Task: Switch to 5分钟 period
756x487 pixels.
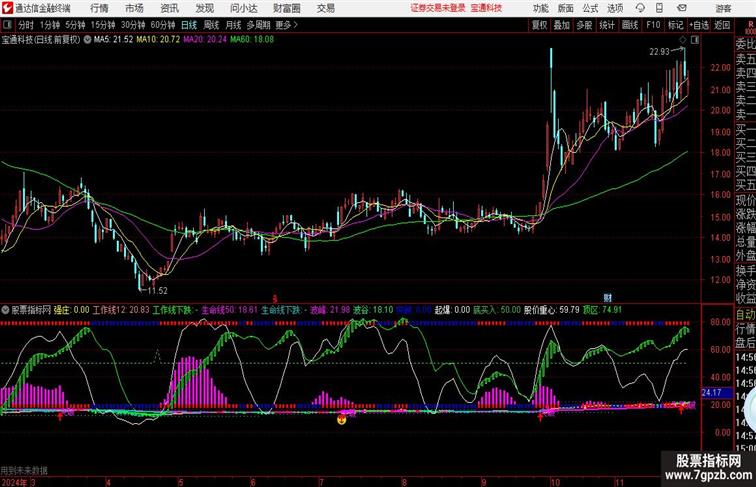Action: tap(75, 25)
